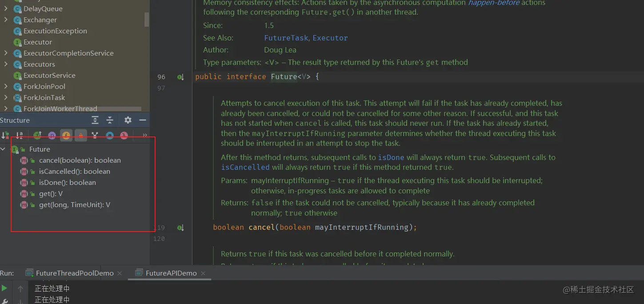Viewport: 644px width, 304px height.
Task: Click the method icon beside get(long, TimeUnit)
Action: tap(24, 205)
